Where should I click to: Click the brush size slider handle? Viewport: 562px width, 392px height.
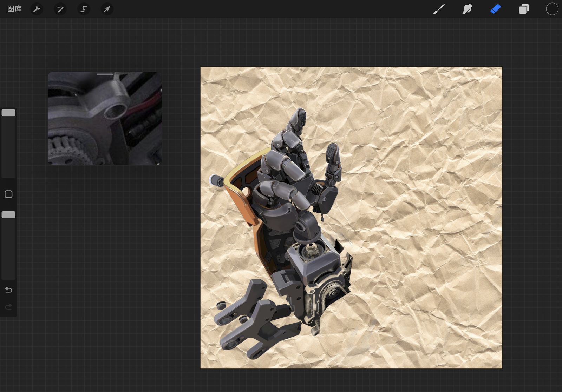coord(8,113)
